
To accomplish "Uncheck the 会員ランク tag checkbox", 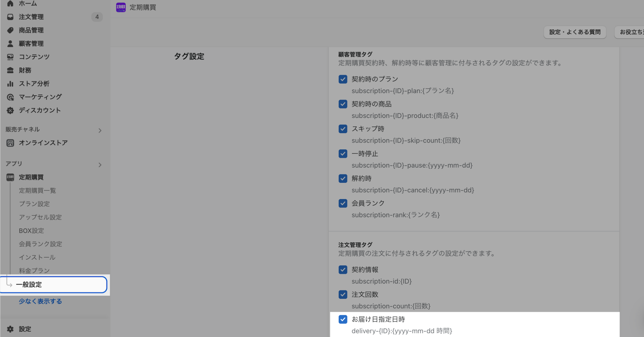I will tap(343, 203).
